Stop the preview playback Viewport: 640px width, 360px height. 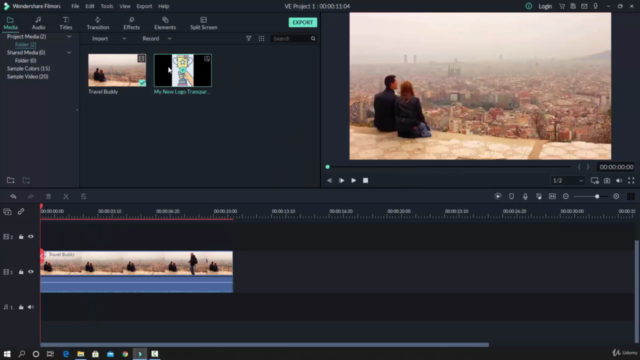365,180
